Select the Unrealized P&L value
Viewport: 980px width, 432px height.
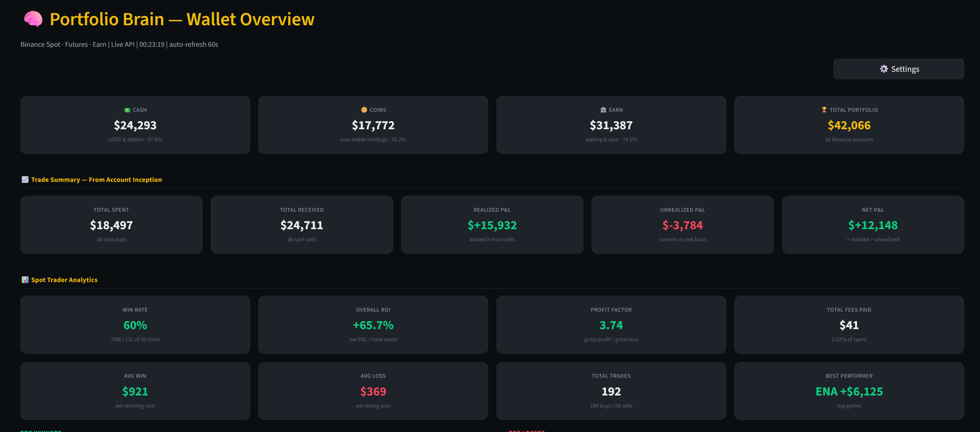coord(682,225)
